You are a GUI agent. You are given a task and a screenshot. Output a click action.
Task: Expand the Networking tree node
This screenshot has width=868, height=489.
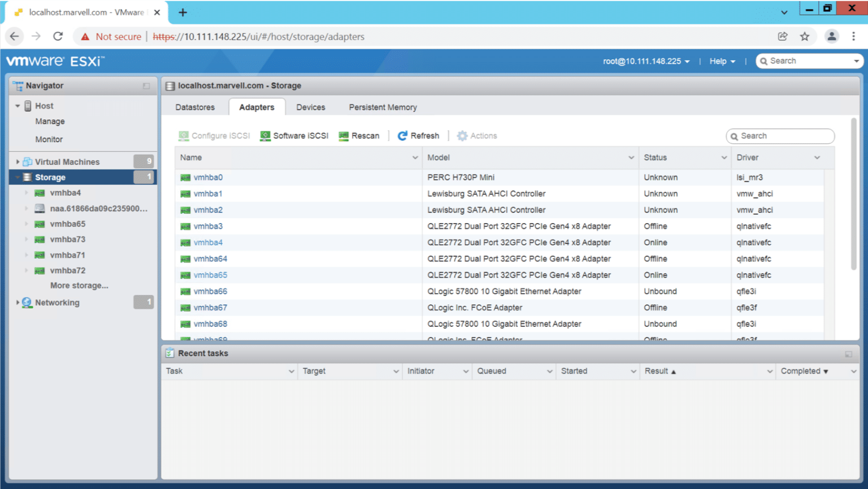point(18,303)
